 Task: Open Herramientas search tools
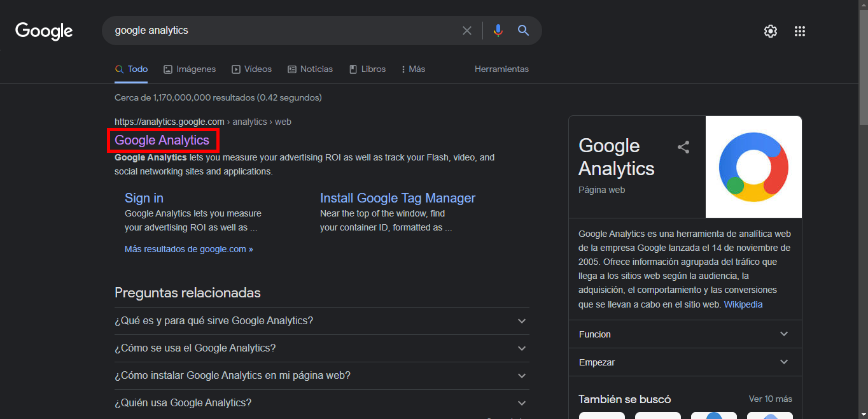[501, 69]
